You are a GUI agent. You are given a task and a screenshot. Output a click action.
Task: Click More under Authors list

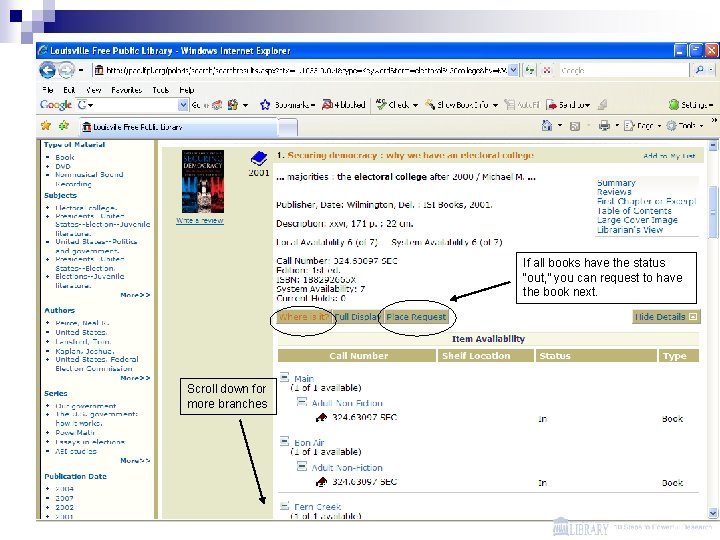135,378
